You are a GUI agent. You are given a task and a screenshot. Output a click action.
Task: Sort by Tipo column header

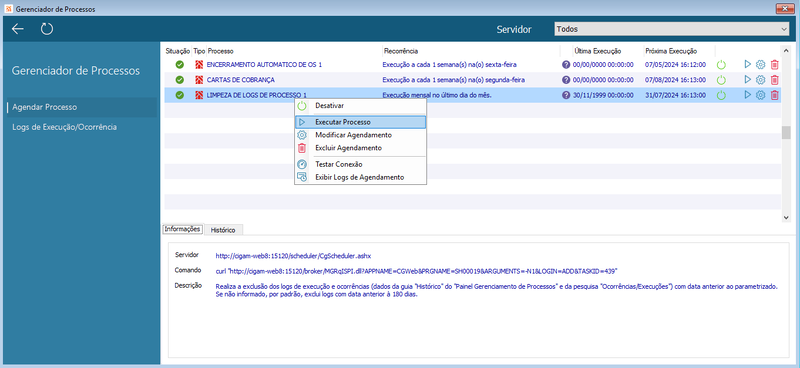tap(199, 51)
